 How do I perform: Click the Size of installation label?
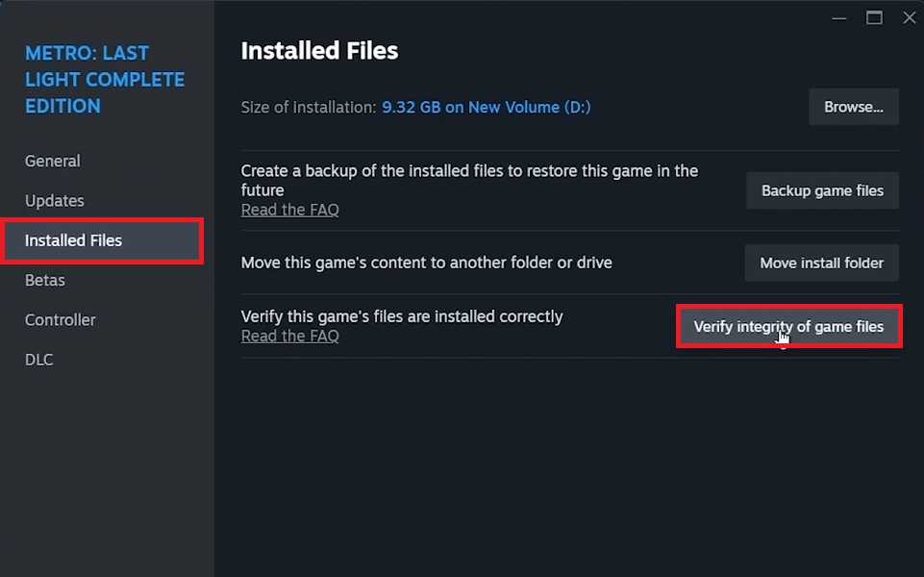(x=309, y=108)
